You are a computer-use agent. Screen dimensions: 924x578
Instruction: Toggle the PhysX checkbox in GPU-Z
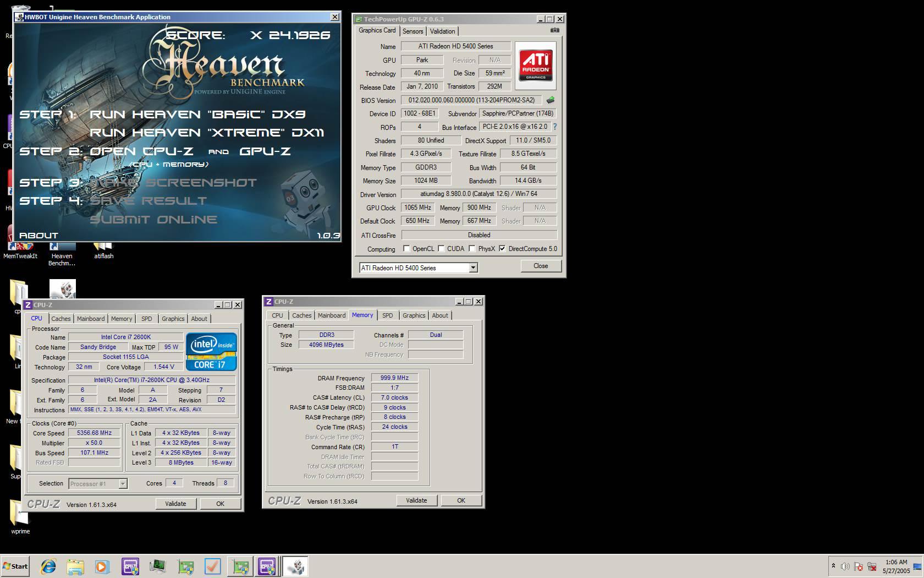472,249
